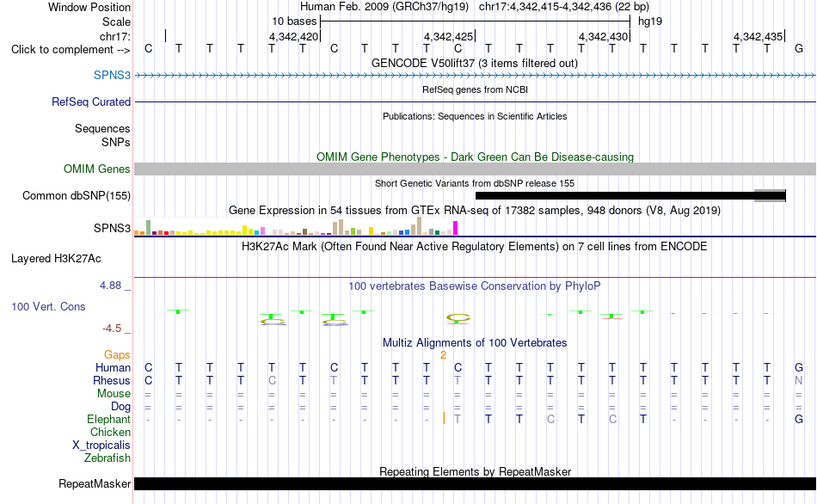Click the GTEx Gene Expression track title
The width and height of the screenshot is (817, 504).
(x=475, y=211)
